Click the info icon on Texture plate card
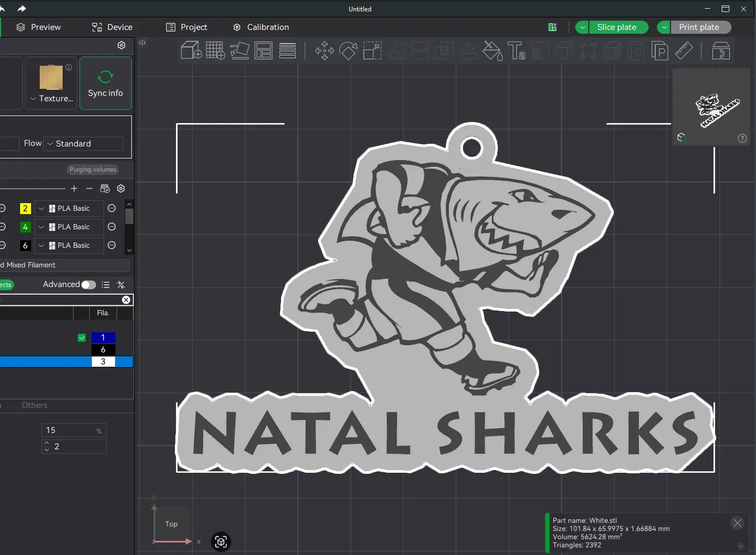The image size is (756, 555). (69, 68)
